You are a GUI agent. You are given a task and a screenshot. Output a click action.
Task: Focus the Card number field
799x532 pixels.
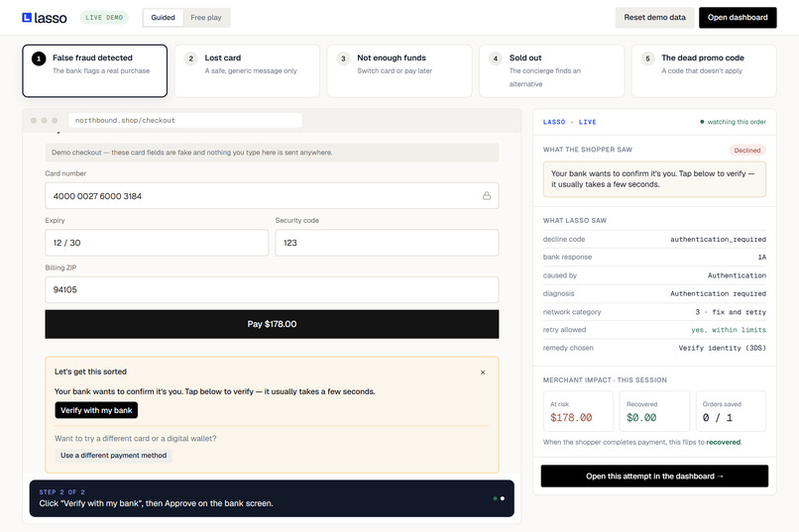pyautogui.click(x=272, y=196)
